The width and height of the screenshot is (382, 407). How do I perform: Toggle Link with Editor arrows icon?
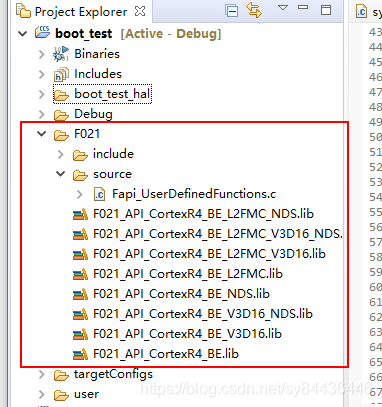click(x=254, y=10)
